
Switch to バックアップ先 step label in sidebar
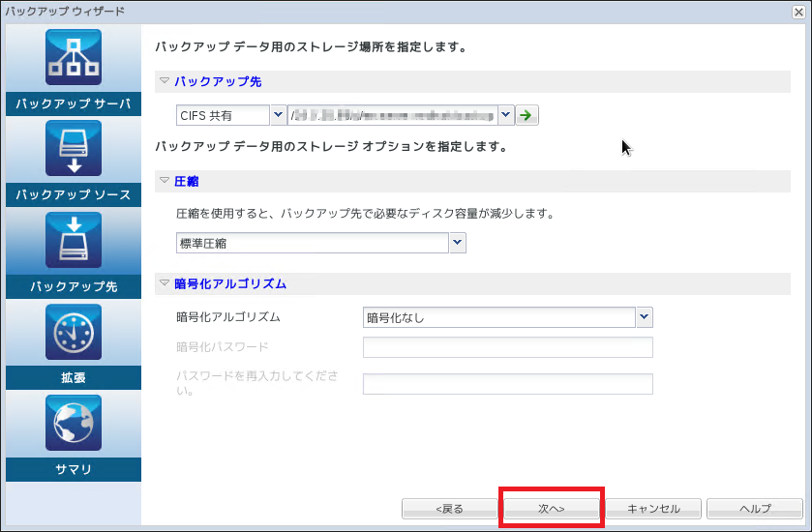[73, 286]
